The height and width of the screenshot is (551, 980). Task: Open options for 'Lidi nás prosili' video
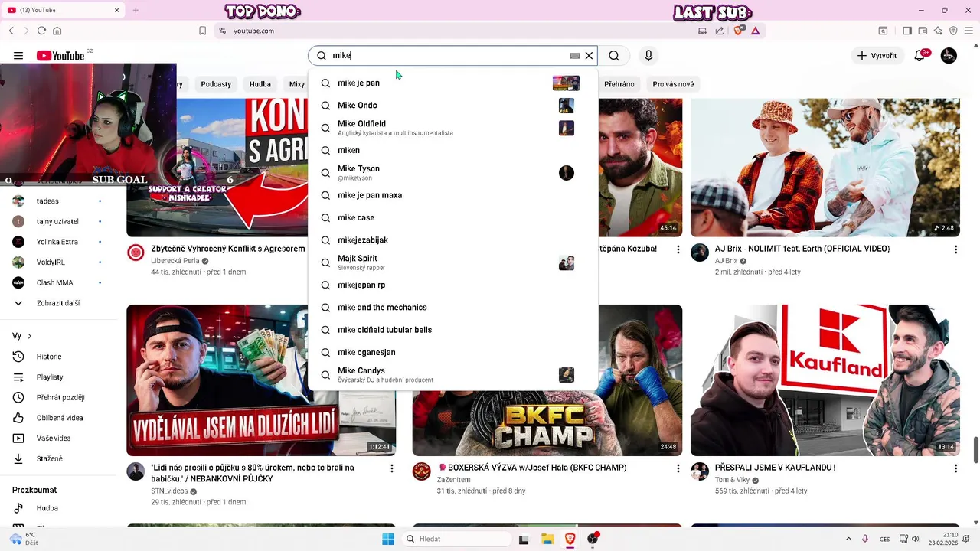(x=392, y=468)
